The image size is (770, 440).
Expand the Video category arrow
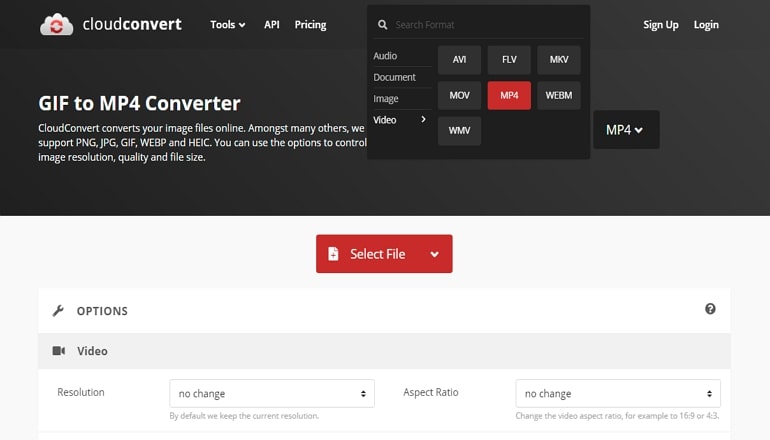point(423,119)
